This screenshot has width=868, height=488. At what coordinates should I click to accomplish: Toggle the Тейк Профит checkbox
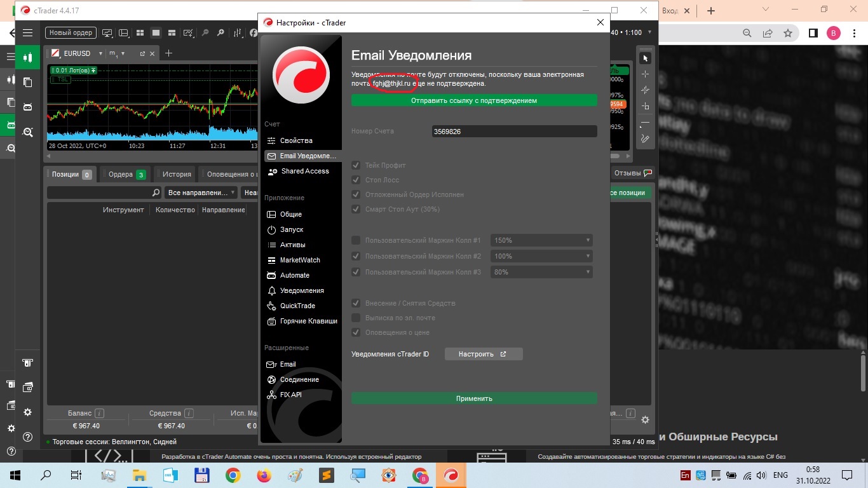coord(356,165)
